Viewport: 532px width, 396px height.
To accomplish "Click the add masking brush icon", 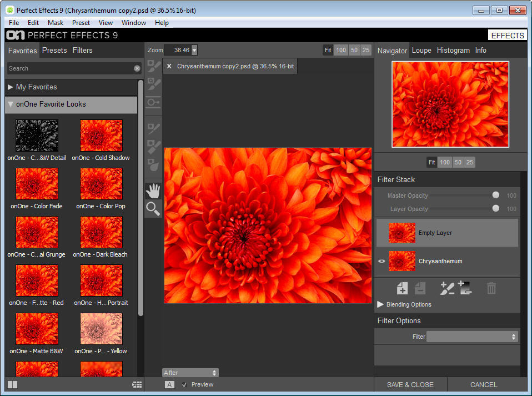I will [x=446, y=288].
